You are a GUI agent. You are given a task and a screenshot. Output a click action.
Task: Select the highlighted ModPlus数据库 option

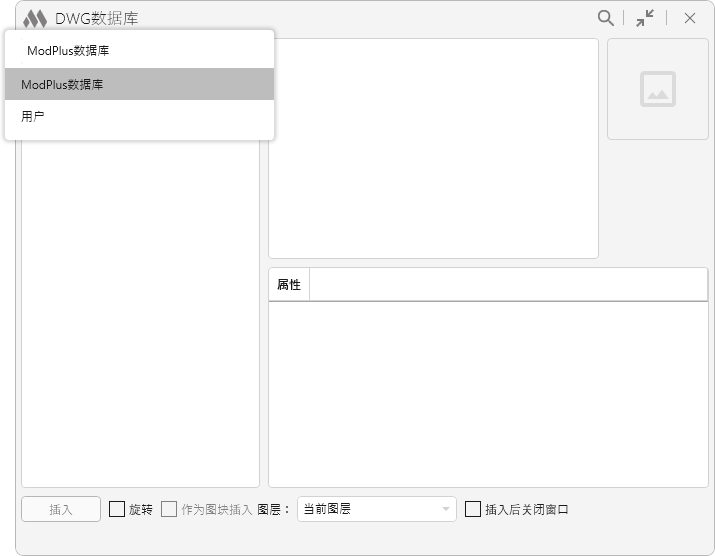[x=140, y=84]
